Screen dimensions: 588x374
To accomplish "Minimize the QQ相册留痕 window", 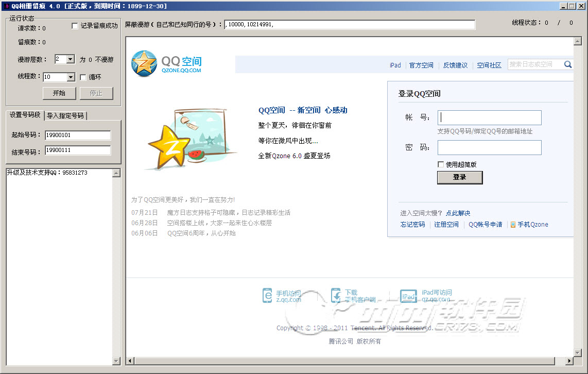I will [564, 6].
